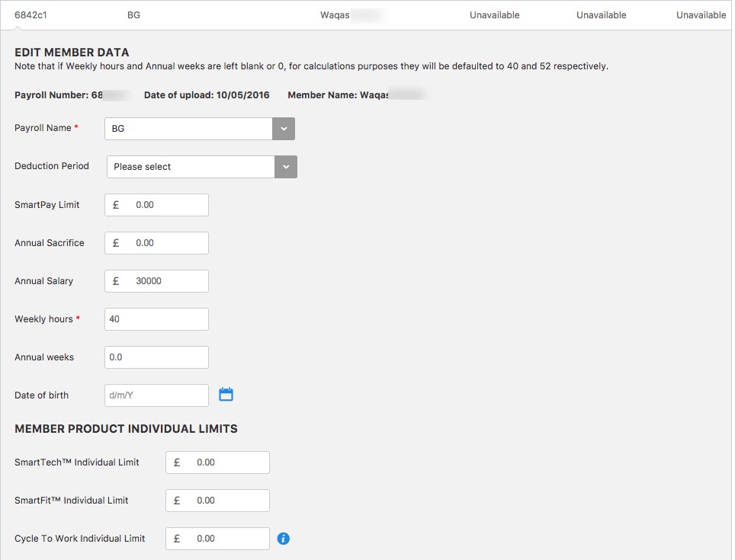
Task: Click the info icon beside Cycle To Work limit
Action: click(x=283, y=538)
